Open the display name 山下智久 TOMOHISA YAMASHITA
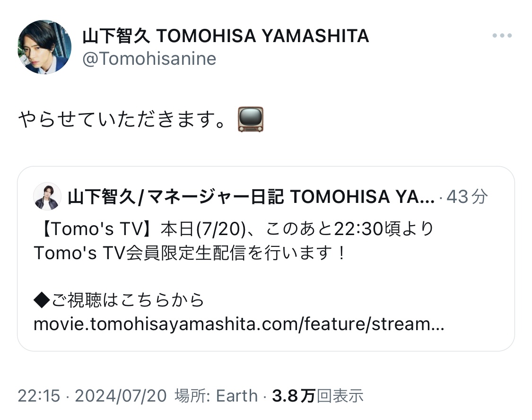Viewport: 532px width, 420px height. (x=226, y=36)
